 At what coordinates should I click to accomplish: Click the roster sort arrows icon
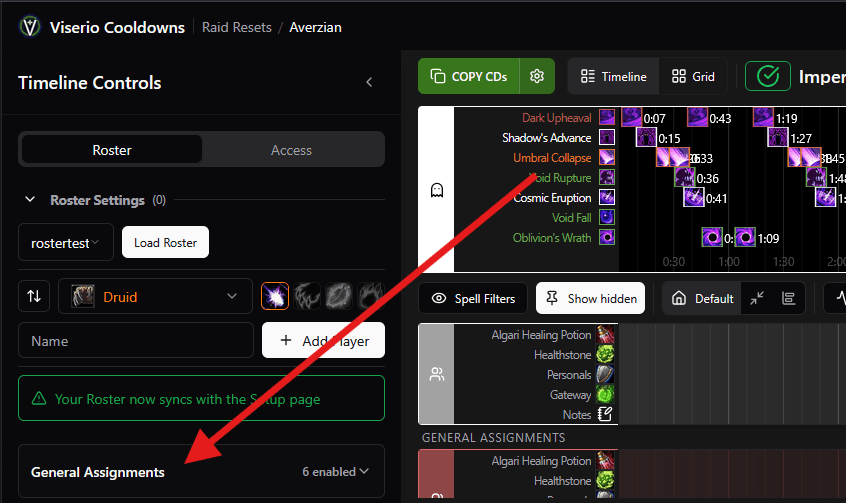point(35,296)
